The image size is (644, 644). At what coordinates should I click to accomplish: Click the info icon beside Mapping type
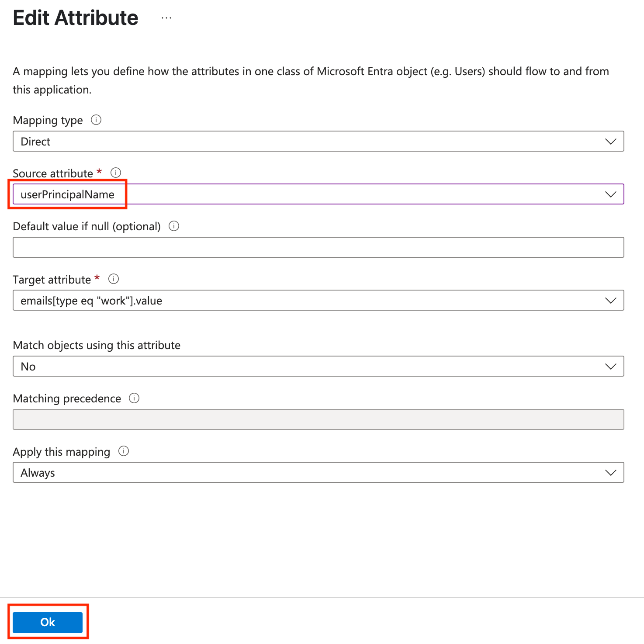96,120
